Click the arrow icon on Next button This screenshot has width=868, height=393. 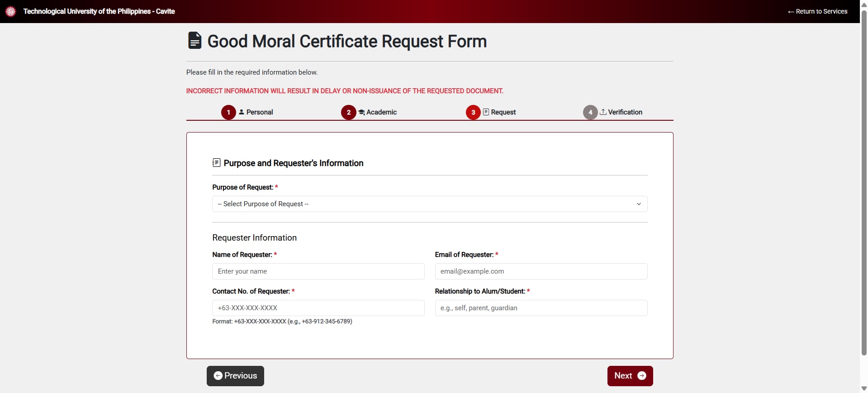click(641, 376)
